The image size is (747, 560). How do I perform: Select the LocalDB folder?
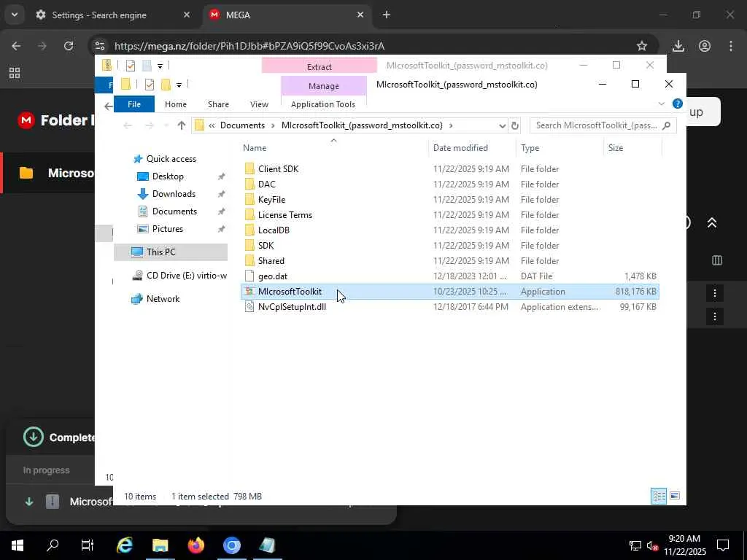(274, 230)
